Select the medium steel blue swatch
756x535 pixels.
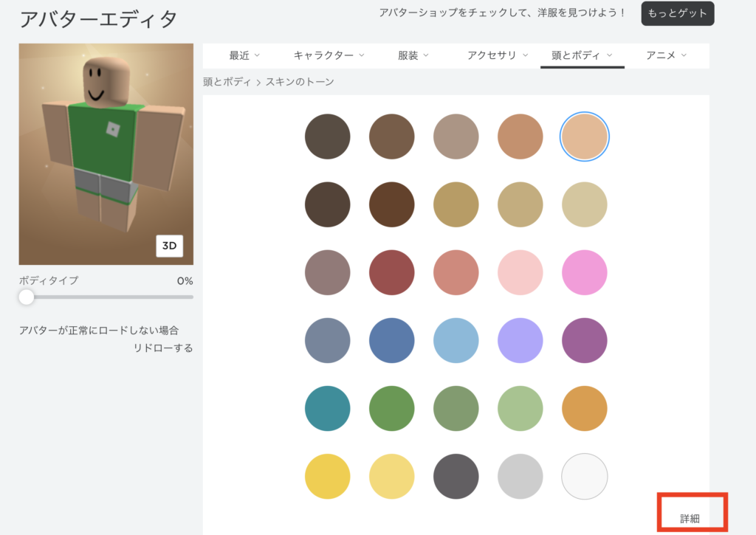point(391,340)
